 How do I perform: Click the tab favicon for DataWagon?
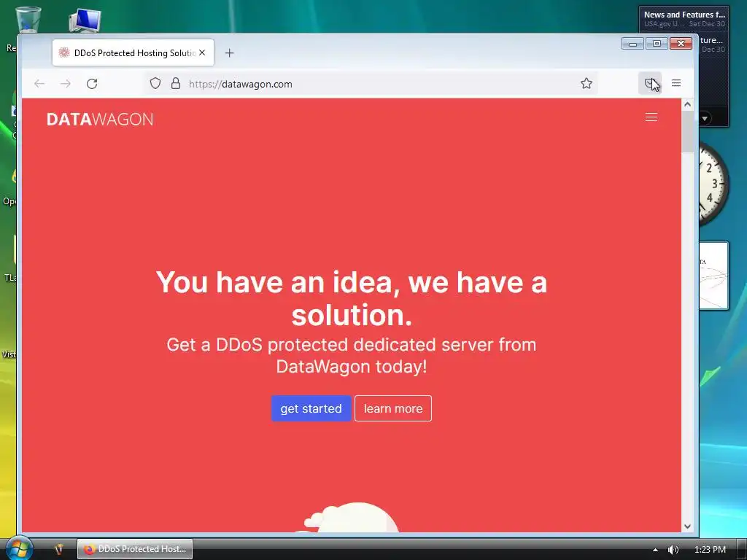pyautogui.click(x=64, y=52)
